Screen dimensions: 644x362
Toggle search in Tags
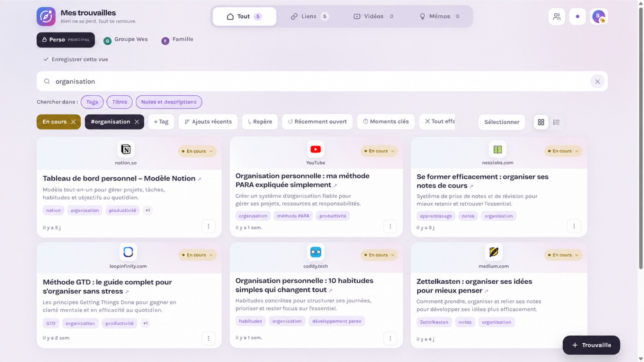tap(92, 102)
